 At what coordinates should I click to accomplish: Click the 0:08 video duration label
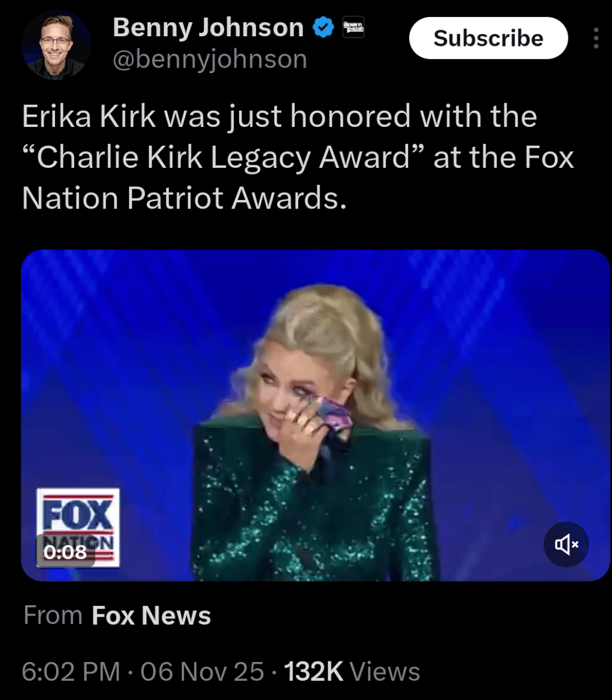pyautogui.click(x=65, y=551)
